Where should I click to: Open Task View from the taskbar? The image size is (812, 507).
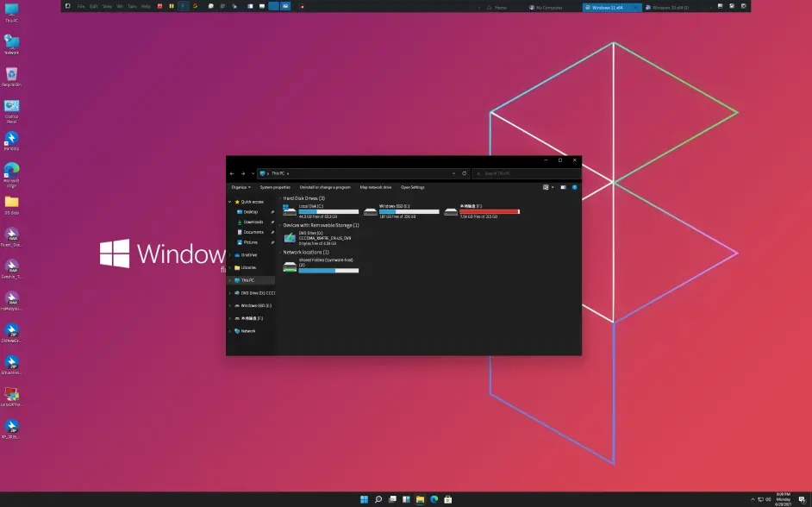point(392,499)
